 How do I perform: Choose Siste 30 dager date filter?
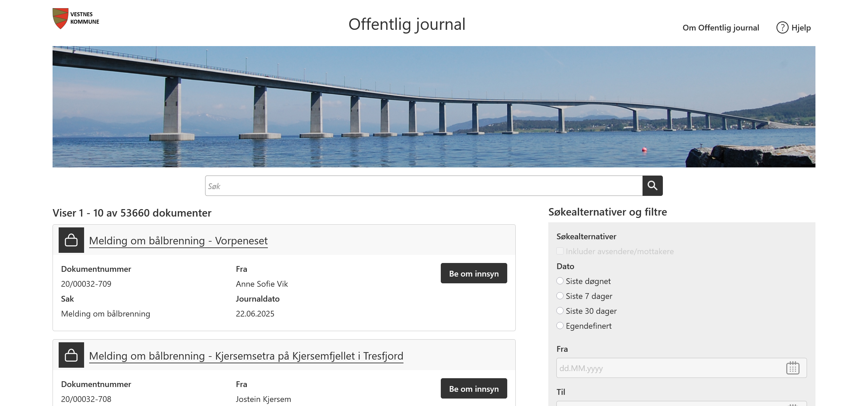click(x=560, y=311)
